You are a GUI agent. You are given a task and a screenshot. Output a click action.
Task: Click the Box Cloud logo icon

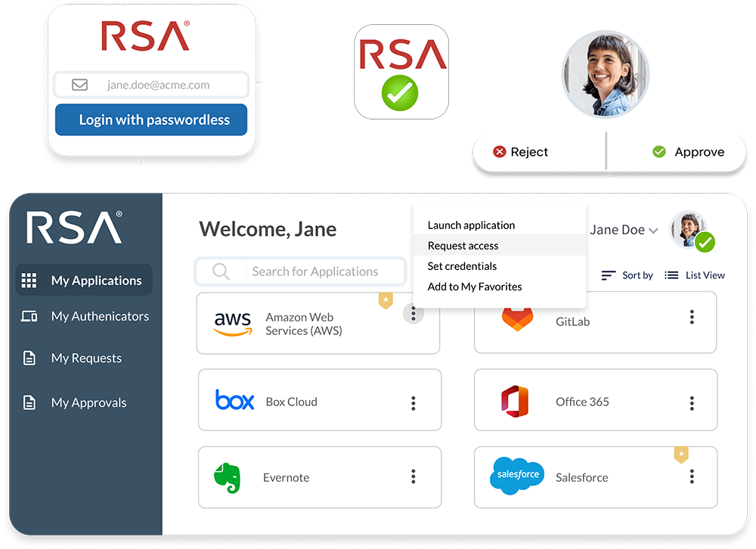234,400
